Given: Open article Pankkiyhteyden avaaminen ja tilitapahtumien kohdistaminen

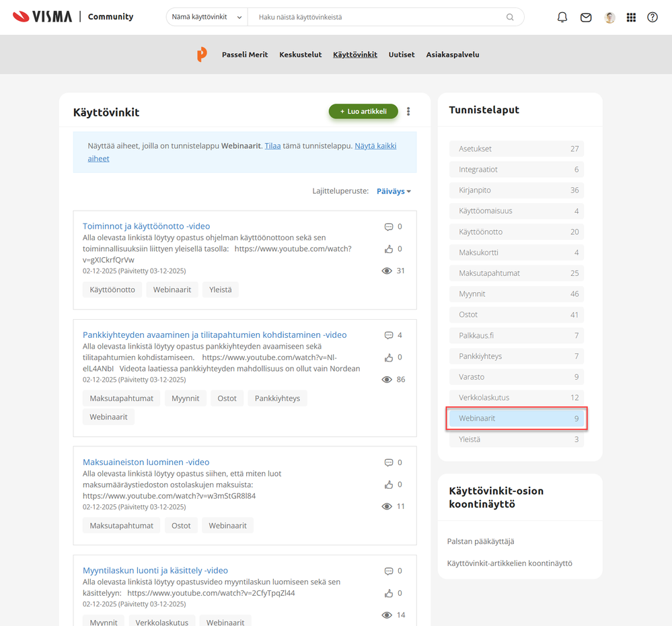Looking at the screenshot, I should pos(215,335).
